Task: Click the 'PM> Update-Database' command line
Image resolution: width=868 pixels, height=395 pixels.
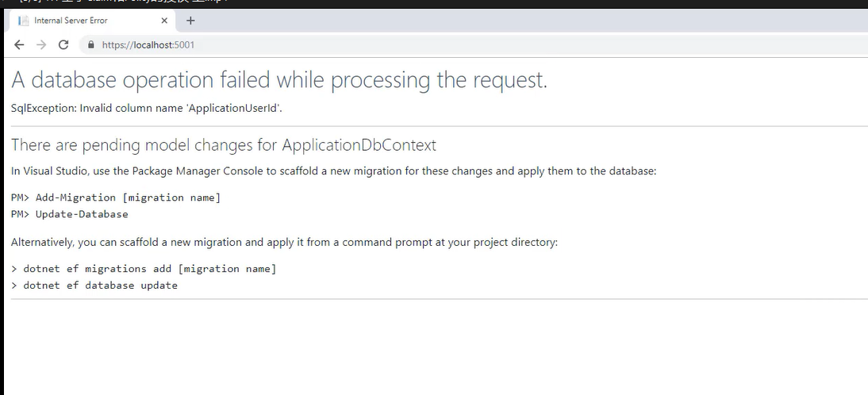Action: pyautogui.click(x=70, y=214)
